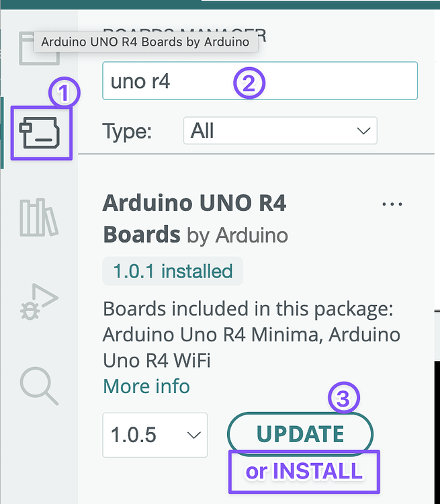
Task: Expand the Type filter dropdown showing All
Action: tap(279, 130)
